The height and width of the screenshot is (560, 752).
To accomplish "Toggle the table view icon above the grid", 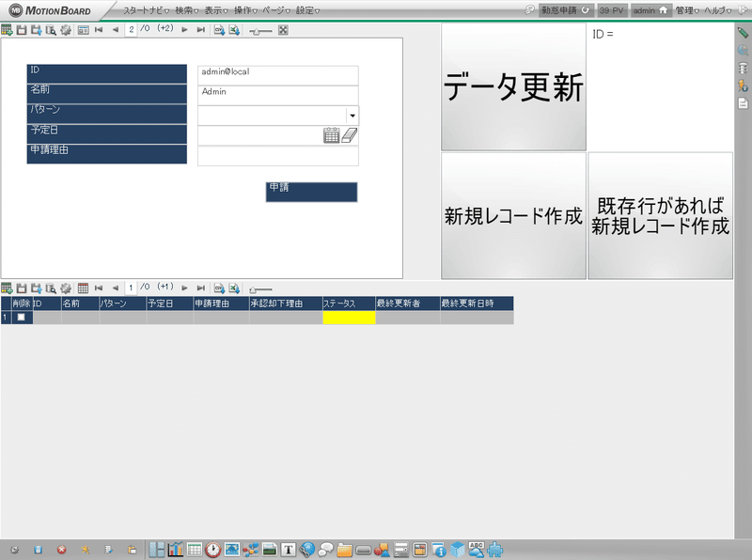I will tap(84, 288).
